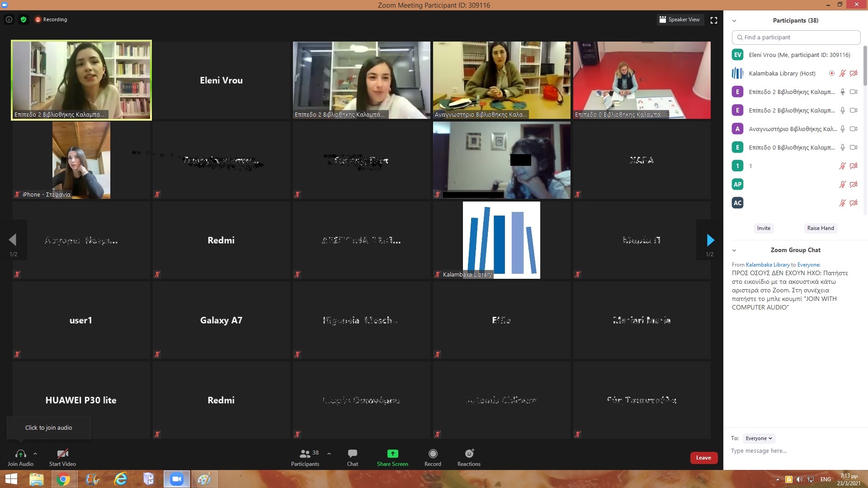Open the 'To: Everyone' recipient dropdown
868x488 pixels.
point(759,438)
